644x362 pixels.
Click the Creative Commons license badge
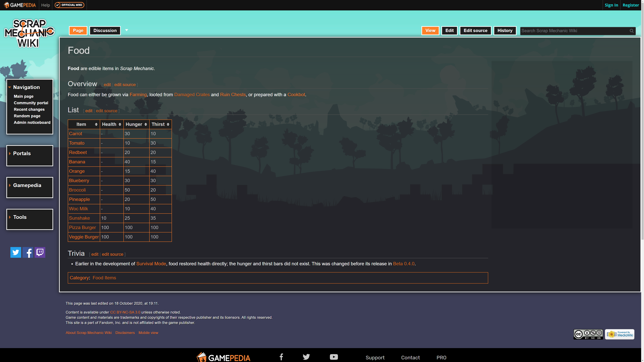(588, 334)
